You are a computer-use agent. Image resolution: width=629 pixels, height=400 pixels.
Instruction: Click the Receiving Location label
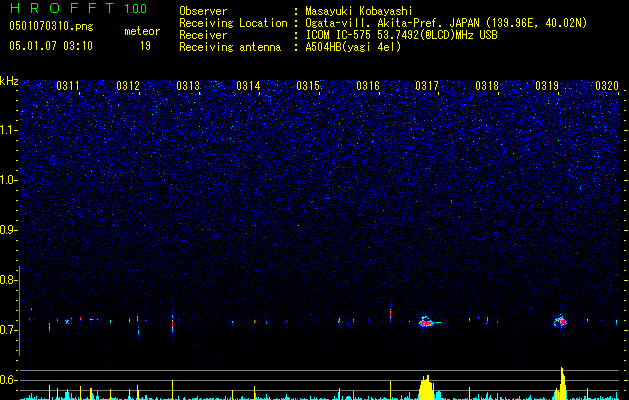(x=233, y=23)
